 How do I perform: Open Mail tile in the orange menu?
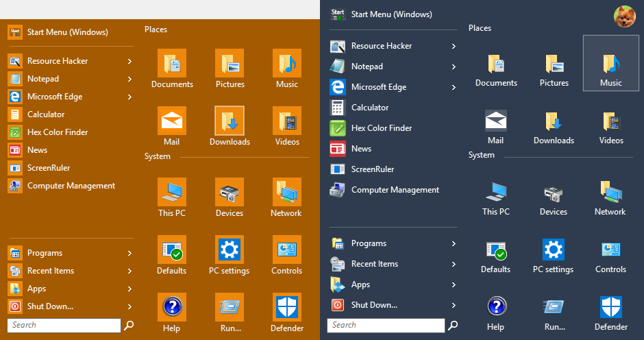172,126
